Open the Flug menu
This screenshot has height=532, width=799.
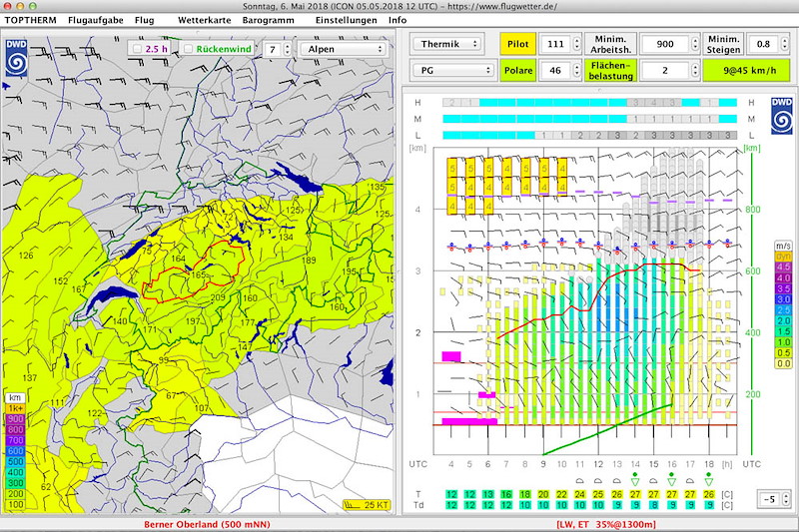coord(144,20)
